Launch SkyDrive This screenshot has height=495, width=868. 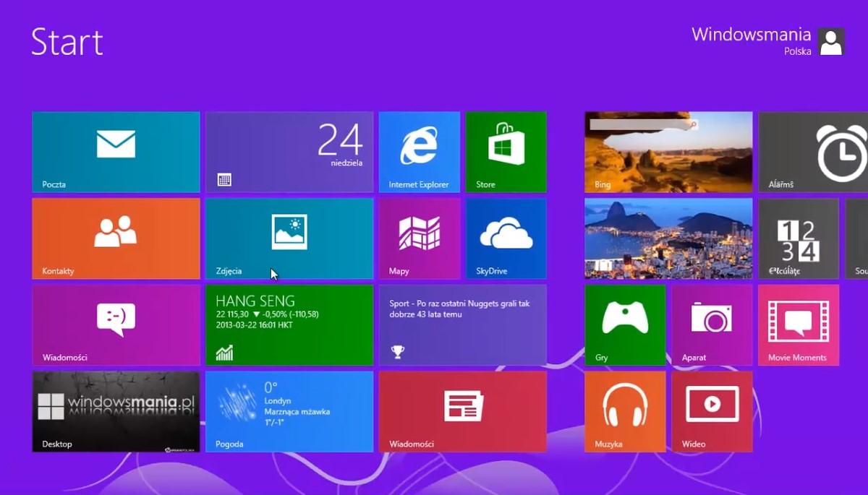pos(506,238)
